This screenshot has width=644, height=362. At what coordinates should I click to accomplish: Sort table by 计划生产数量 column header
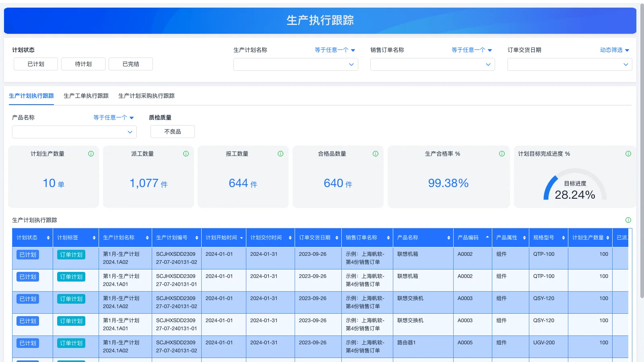(x=608, y=238)
